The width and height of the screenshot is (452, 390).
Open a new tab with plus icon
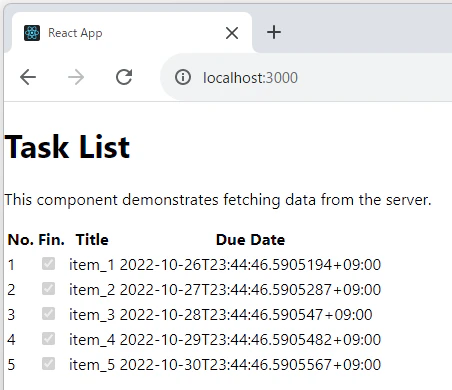274,32
